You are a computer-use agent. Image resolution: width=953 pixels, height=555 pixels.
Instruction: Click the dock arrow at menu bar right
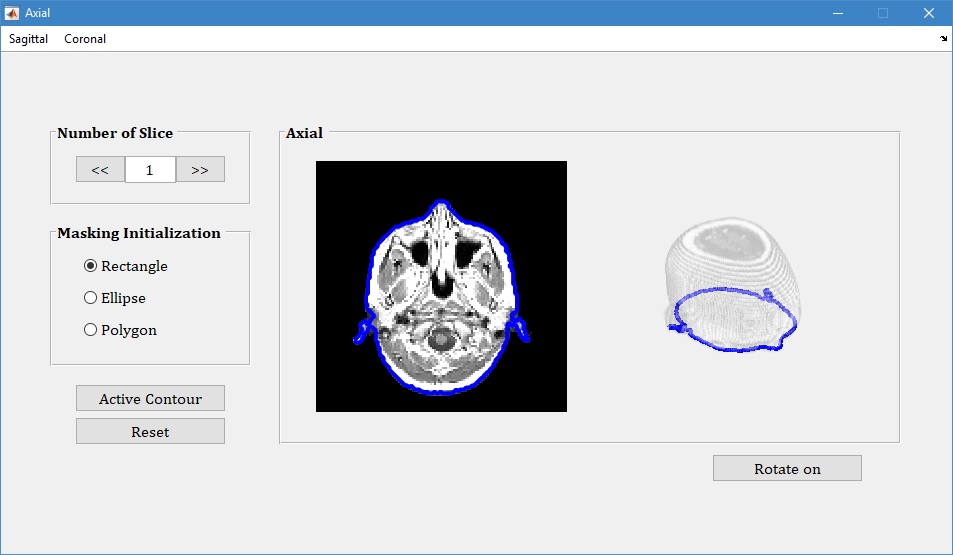(x=943, y=39)
